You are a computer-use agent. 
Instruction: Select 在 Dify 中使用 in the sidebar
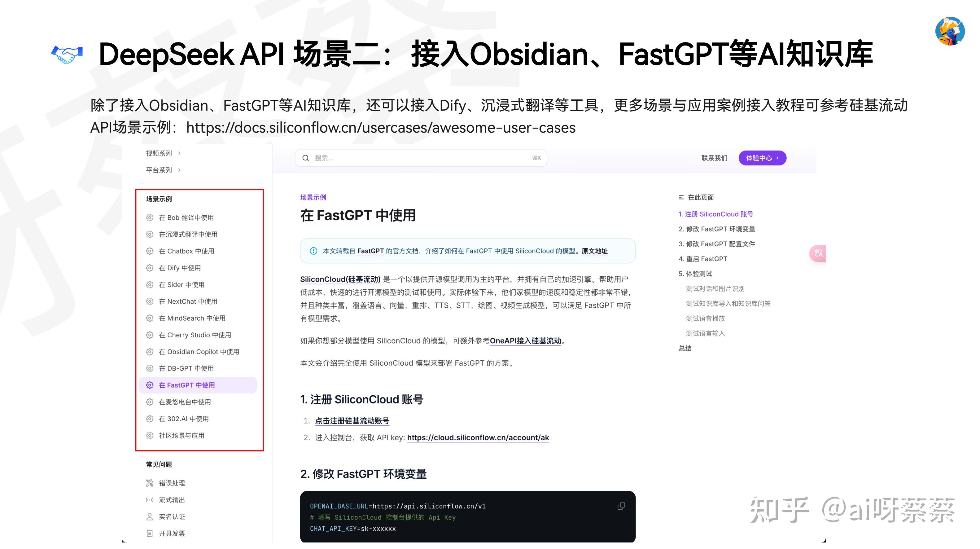tap(180, 267)
